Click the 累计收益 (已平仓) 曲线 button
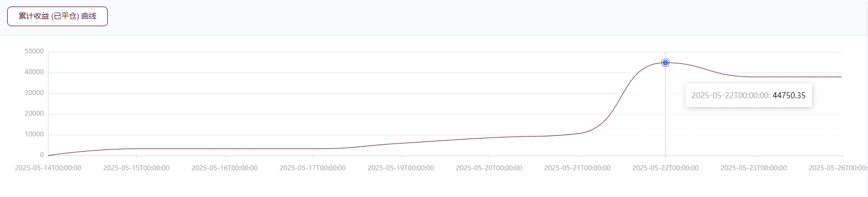The height and width of the screenshot is (197, 868). (x=57, y=16)
